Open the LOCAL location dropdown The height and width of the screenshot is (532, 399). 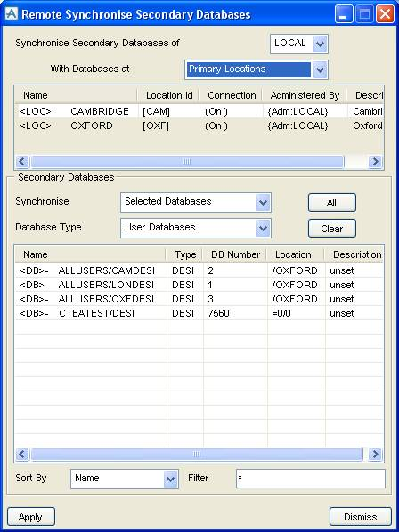pyautogui.click(x=299, y=44)
